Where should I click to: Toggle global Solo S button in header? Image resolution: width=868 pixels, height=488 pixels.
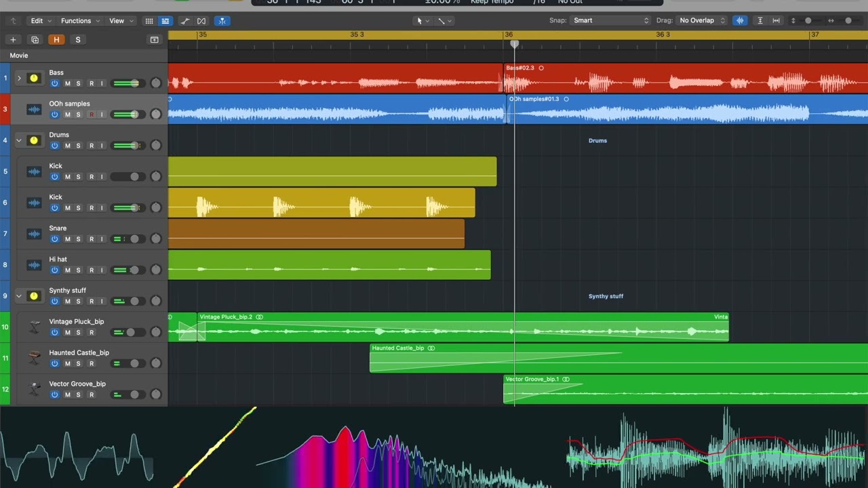(x=78, y=40)
